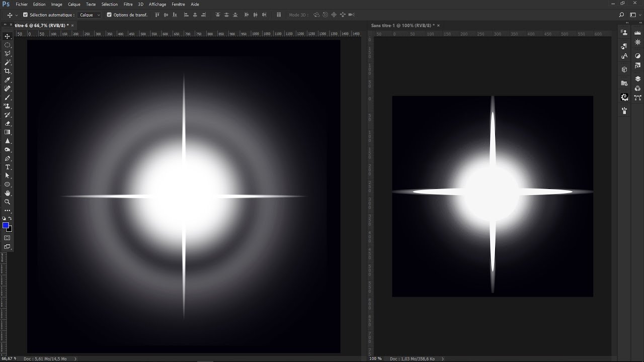Select the Crop tool

[x=8, y=71]
